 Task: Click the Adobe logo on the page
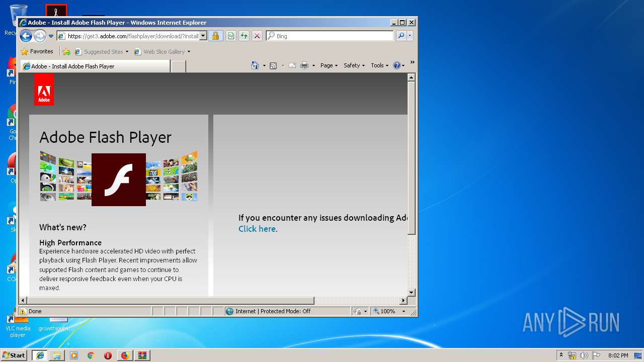pyautogui.click(x=44, y=89)
